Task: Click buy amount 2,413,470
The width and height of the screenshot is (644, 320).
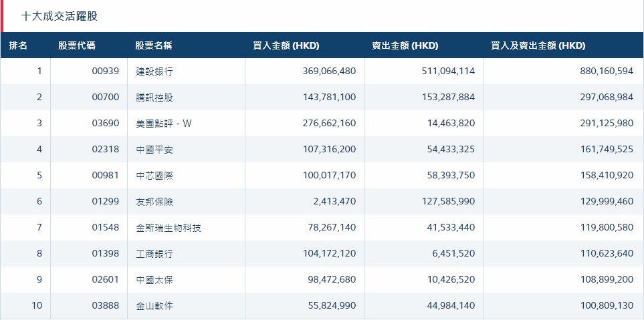Action: pos(334,202)
